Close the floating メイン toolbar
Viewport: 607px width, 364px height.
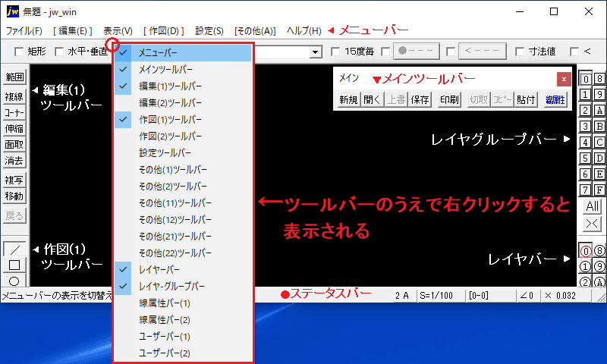pyautogui.click(x=564, y=79)
